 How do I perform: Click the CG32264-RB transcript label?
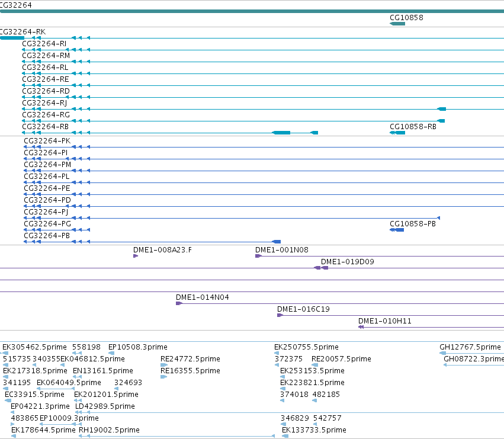[x=46, y=127]
